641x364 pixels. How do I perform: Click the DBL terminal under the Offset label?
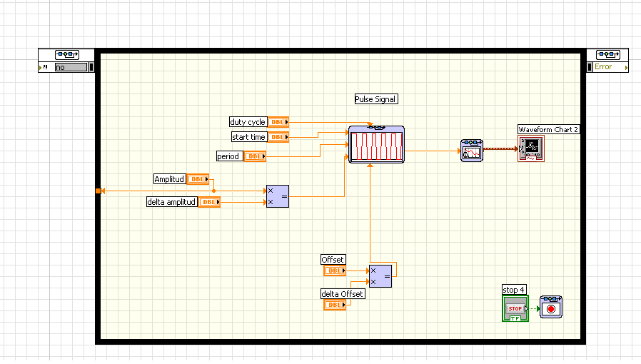pyautogui.click(x=334, y=271)
